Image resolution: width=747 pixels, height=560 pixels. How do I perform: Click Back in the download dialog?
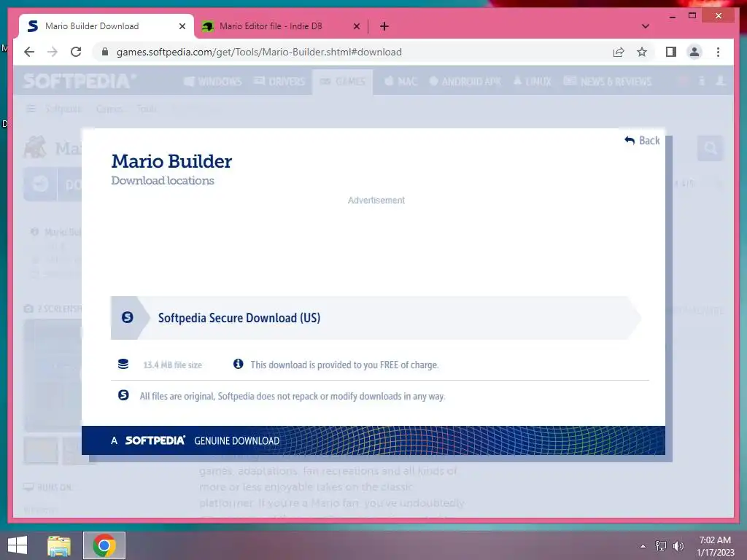coord(642,141)
